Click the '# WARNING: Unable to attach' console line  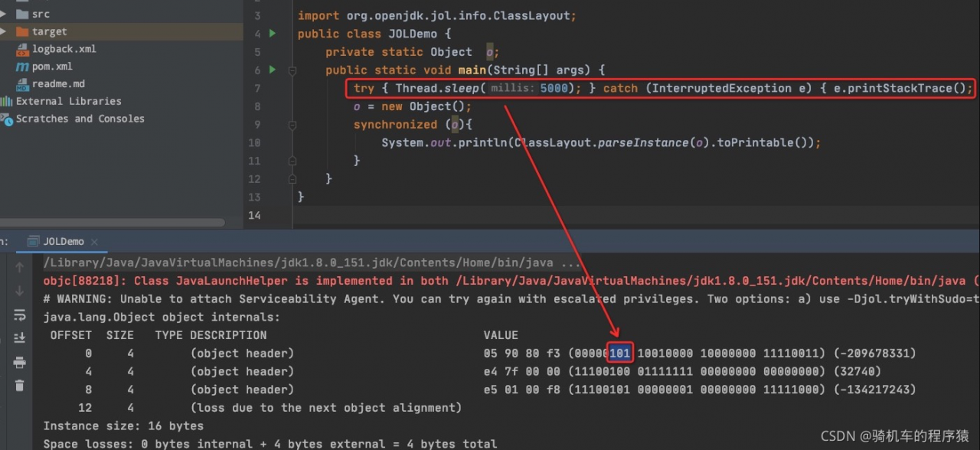[511, 299]
